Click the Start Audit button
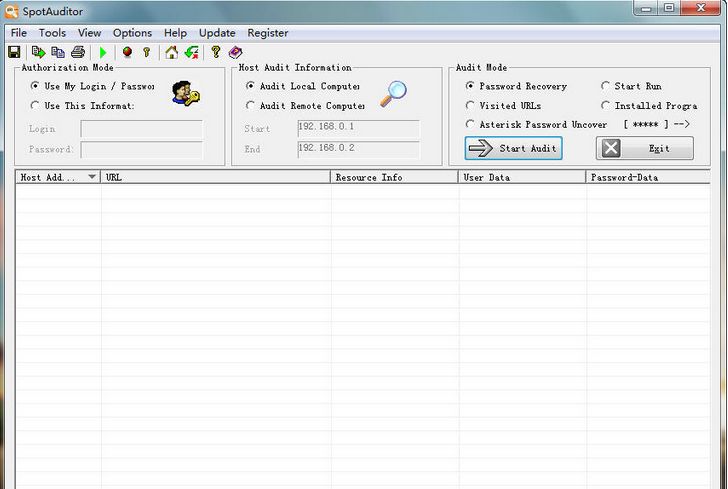The width and height of the screenshot is (728, 489). [x=513, y=148]
